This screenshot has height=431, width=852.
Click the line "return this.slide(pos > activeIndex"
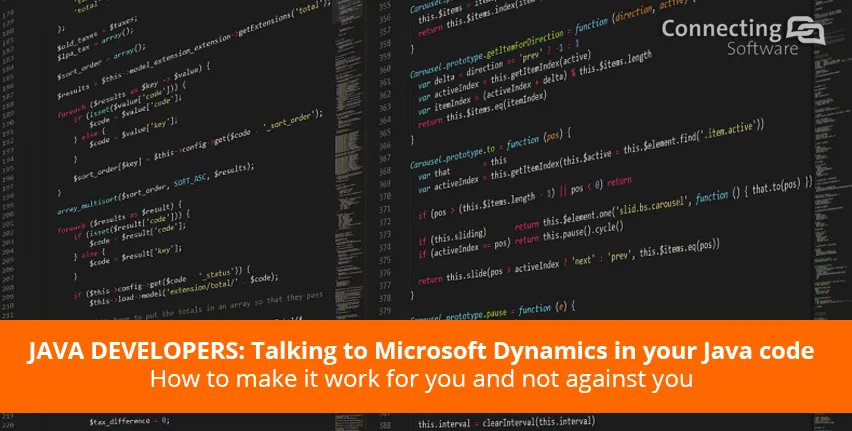[569, 261]
